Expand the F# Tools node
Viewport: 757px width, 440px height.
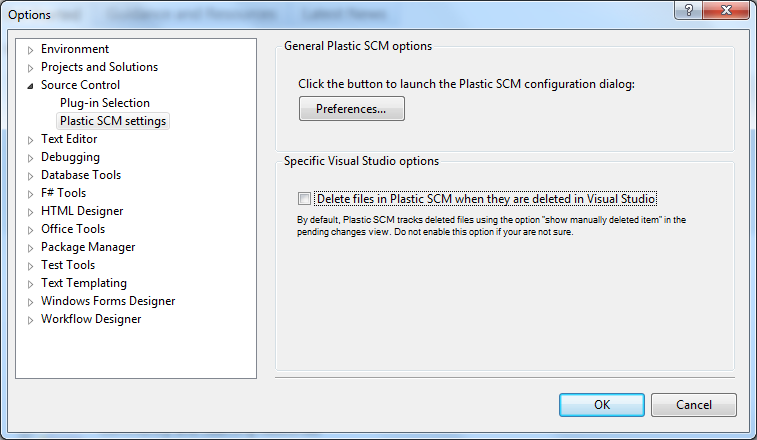[x=31, y=194]
